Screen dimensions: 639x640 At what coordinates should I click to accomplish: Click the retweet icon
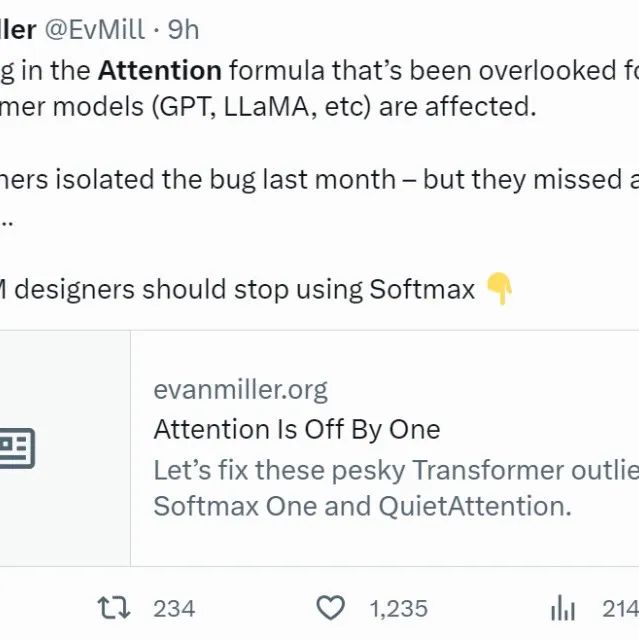(x=113, y=608)
